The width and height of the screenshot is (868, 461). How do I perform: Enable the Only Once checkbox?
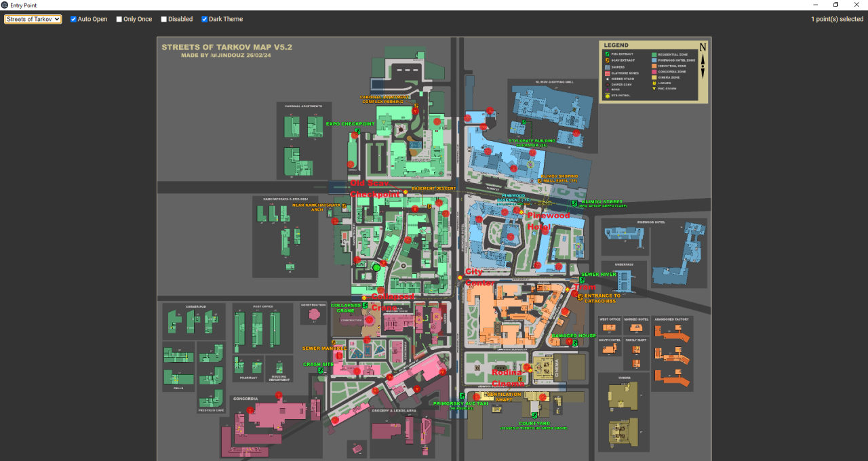coord(119,19)
